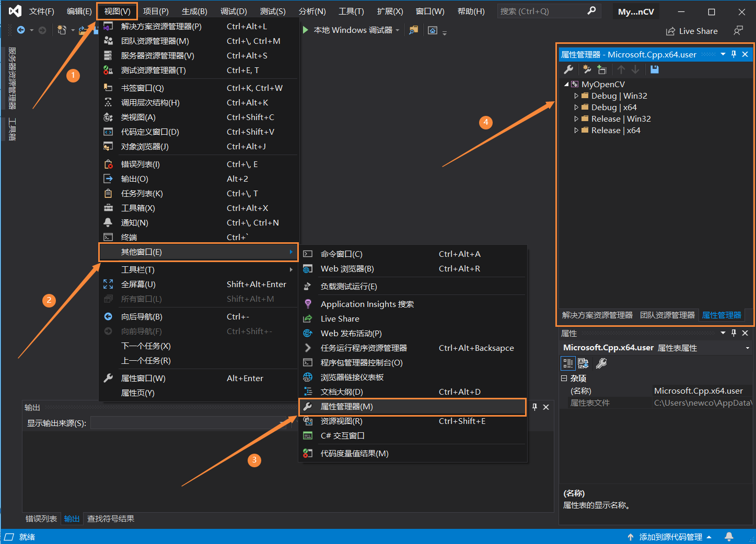Open property pages via wrench icon in Properties panel

click(x=601, y=363)
